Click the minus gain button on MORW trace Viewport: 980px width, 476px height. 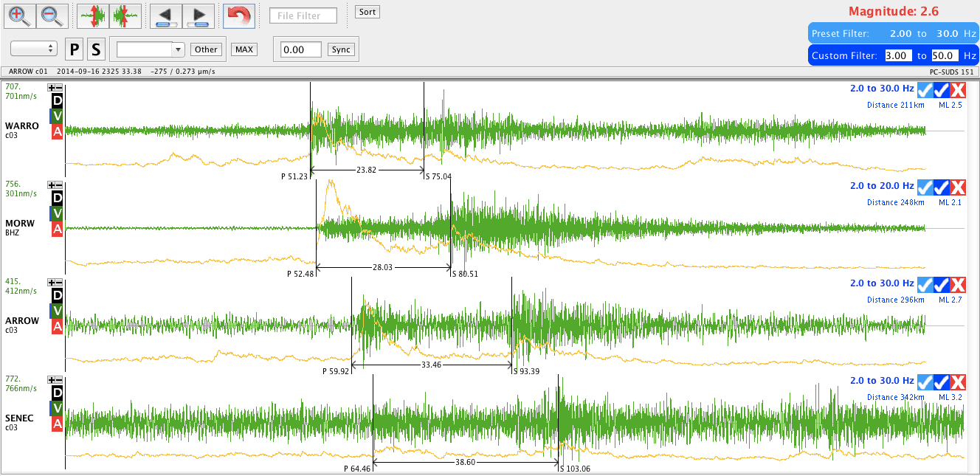[x=59, y=185]
